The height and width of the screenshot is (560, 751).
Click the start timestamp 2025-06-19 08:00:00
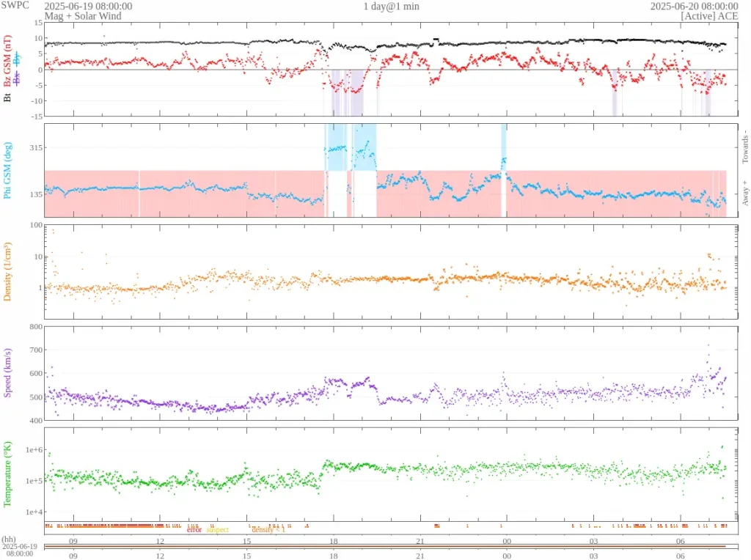pyautogui.click(x=88, y=6)
